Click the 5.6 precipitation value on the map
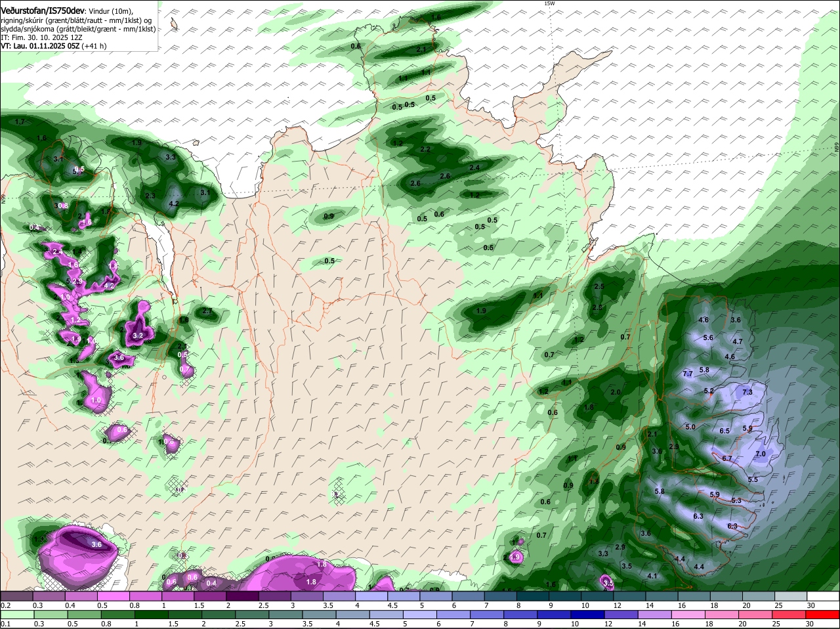This screenshot has height=629, width=840. (708, 337)
